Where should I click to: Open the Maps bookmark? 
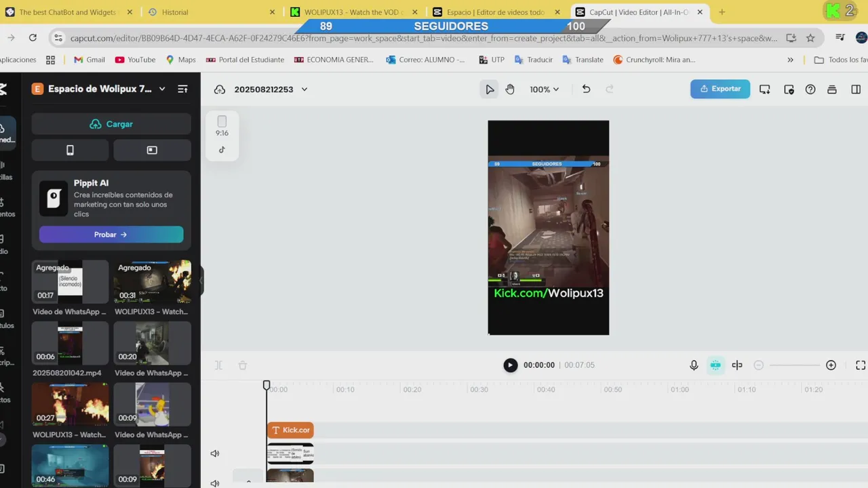[x=180, y=60]
